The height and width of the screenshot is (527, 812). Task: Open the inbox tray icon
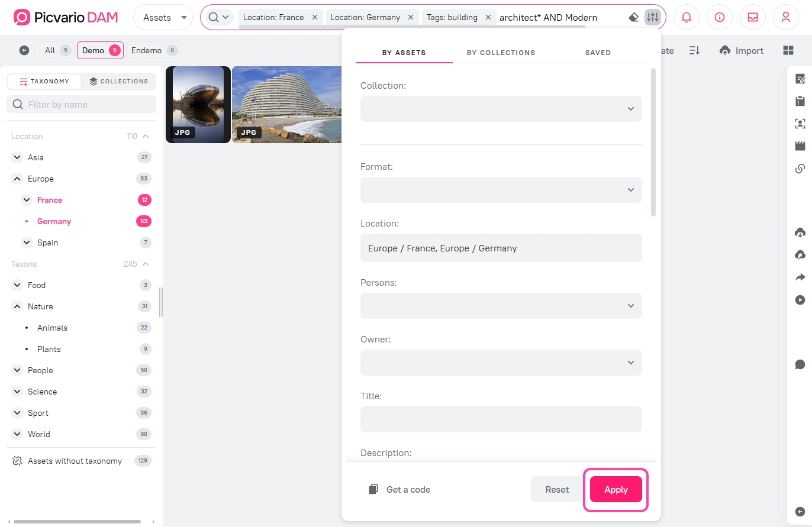point(753,17)
